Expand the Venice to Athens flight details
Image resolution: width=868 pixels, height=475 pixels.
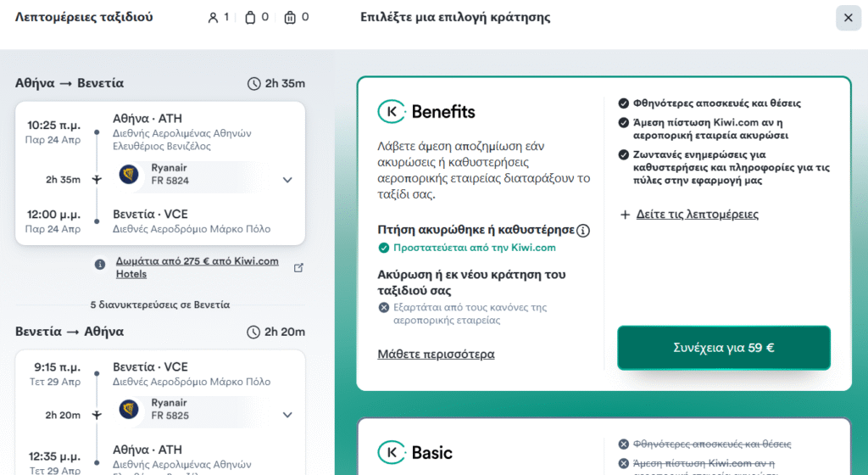click(287, 415)
